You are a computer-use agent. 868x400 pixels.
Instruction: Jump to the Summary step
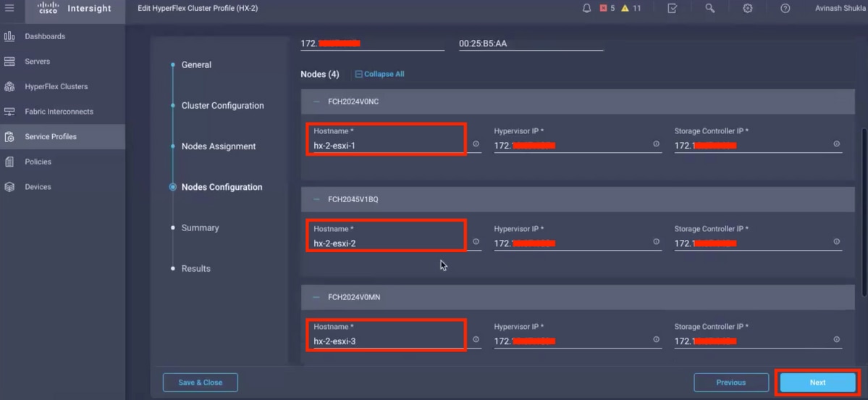point(200,228)
